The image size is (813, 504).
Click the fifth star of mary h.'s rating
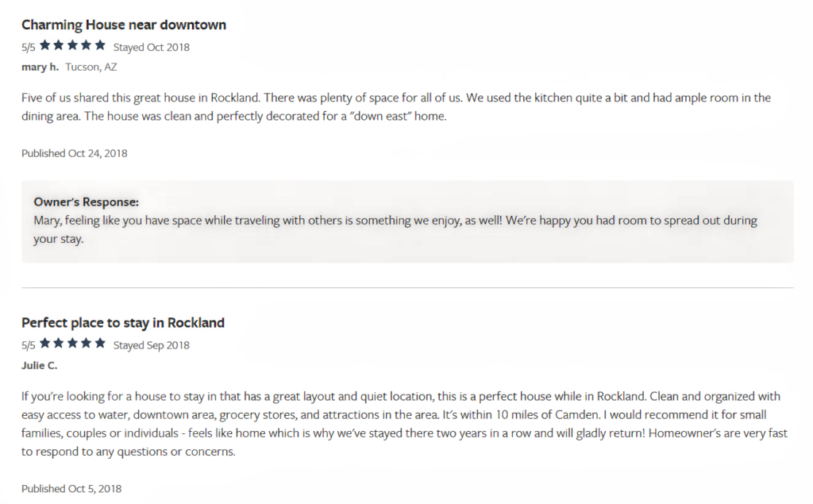click(x=100, y=45)
